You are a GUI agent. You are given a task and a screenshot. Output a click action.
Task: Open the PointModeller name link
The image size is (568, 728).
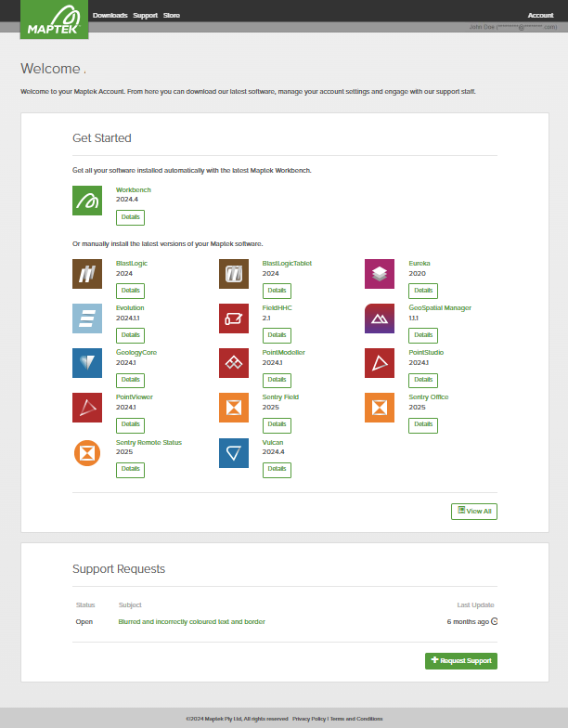284,353
